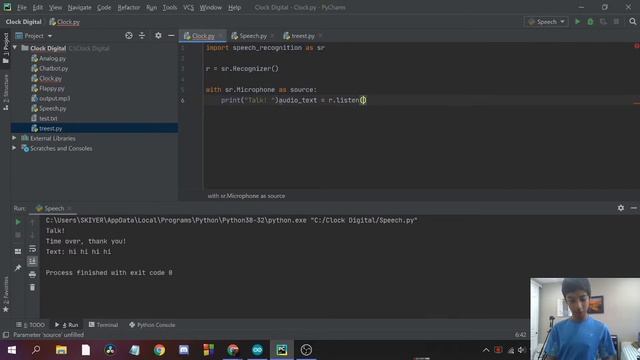Open the Run tool window button at bottom
The width and height of the screenshot is (640, 360).
[x=66, y=325]
